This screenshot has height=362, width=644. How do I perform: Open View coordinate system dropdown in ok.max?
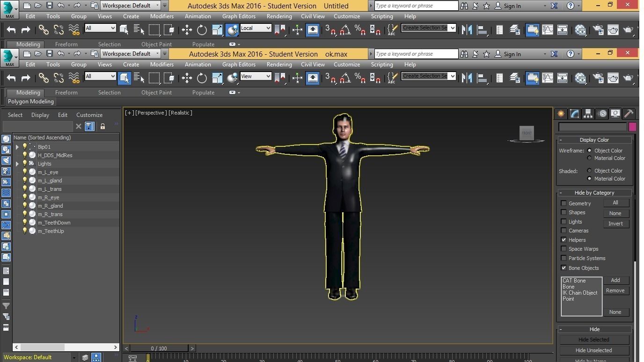[x=256, y=76]
